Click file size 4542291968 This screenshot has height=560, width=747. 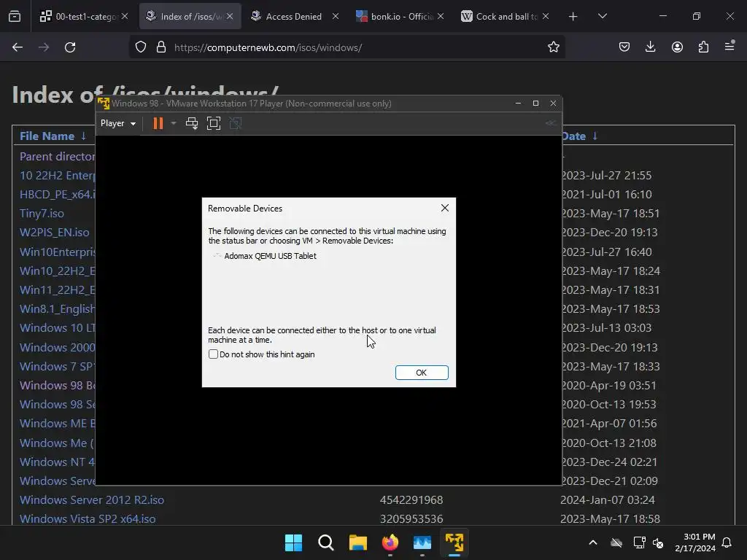pos(411,500)
